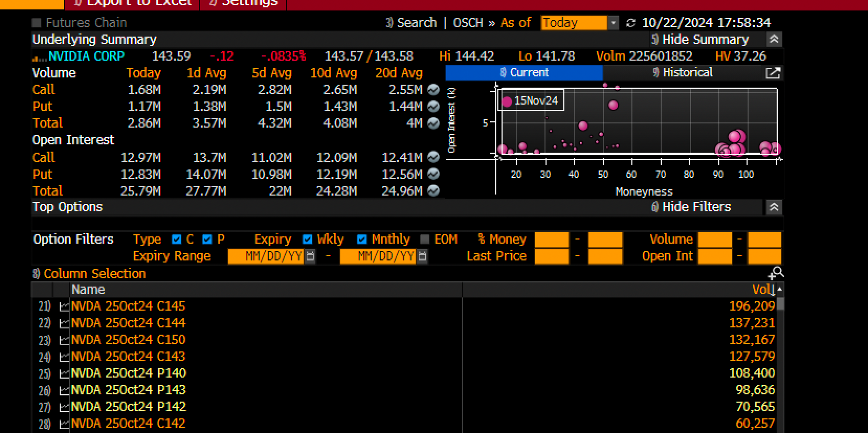The image size is (868, 433).
Task: Pop out the moneyness chart
Action: [773, 73]
